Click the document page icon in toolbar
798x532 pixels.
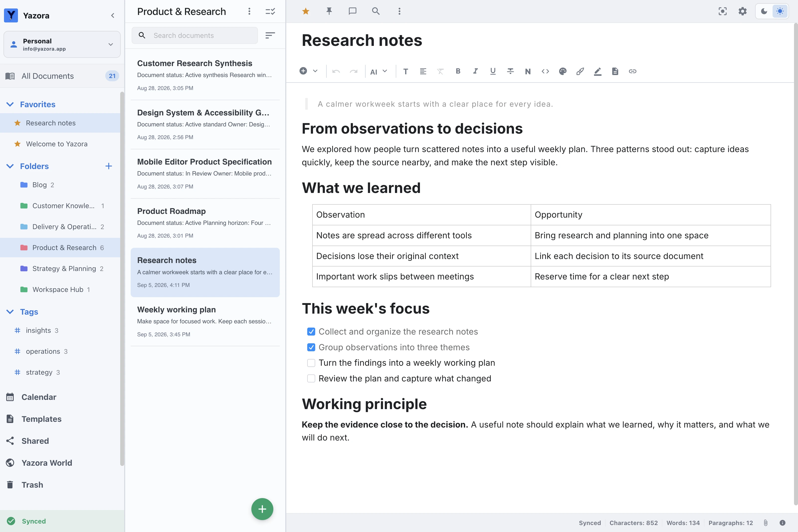615,71
